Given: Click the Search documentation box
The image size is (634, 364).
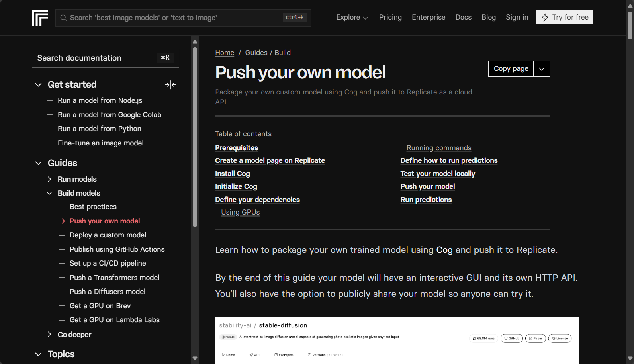Looking at the screenshot, I should 106,58.
